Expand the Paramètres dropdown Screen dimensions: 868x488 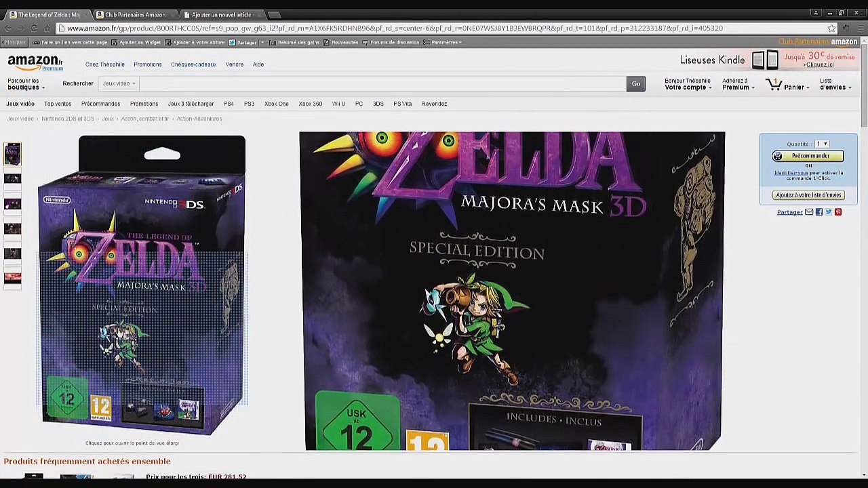point(443,42)
